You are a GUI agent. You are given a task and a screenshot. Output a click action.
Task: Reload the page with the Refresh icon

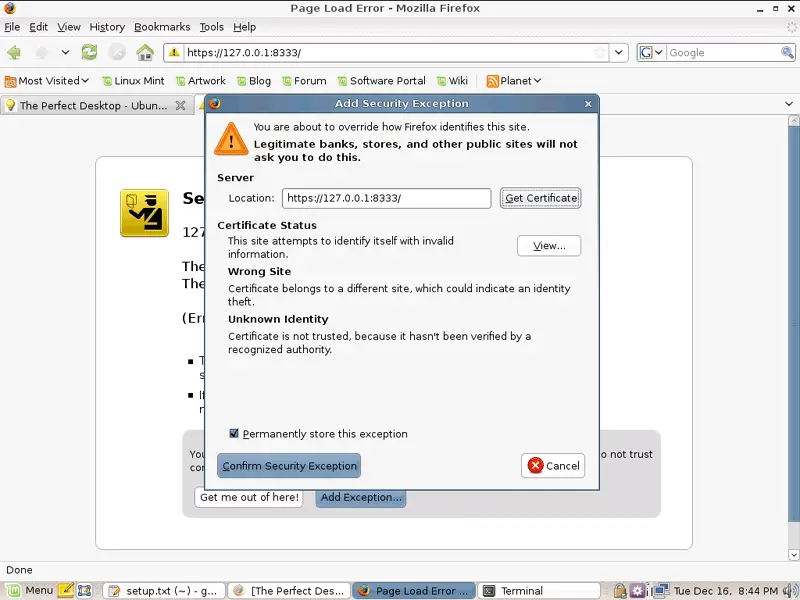(x=89, y=52)
